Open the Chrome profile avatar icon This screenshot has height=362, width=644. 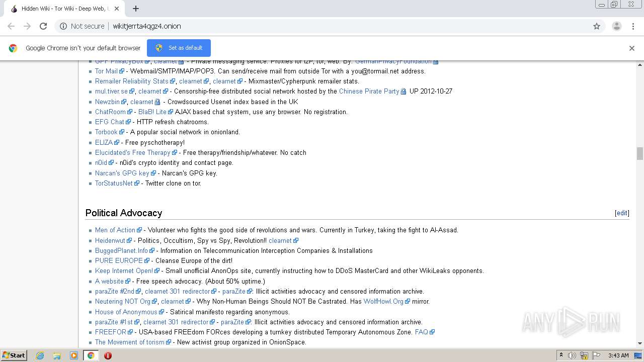pos(617,26)
